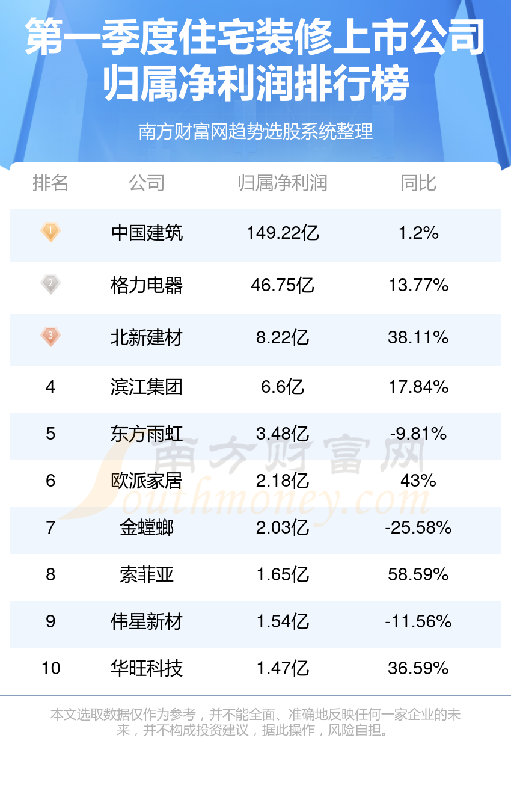This screenshot has height=812, width=511.
Task: Click company name 中国建筑
Action: click(147, 233)
